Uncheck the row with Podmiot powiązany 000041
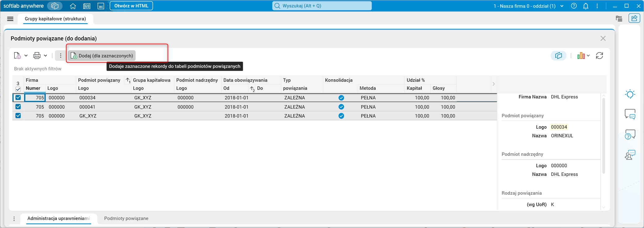The image size is (644, 228). point(18,107)
